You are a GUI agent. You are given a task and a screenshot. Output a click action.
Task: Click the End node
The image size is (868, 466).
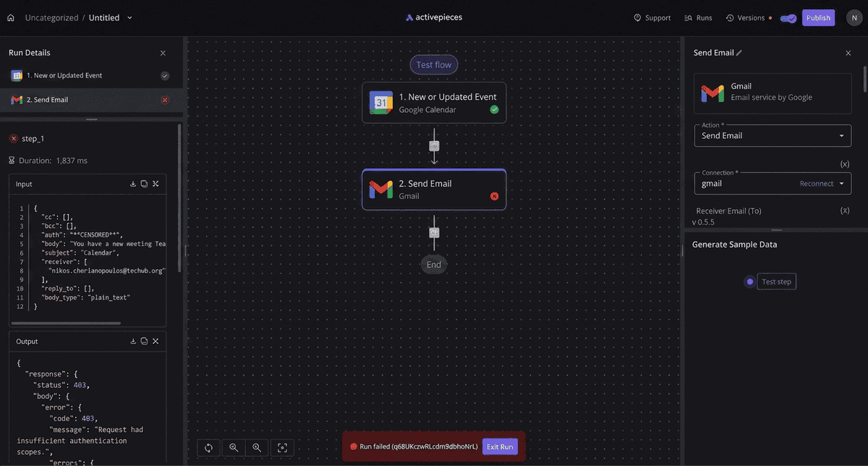click(434, 265)
